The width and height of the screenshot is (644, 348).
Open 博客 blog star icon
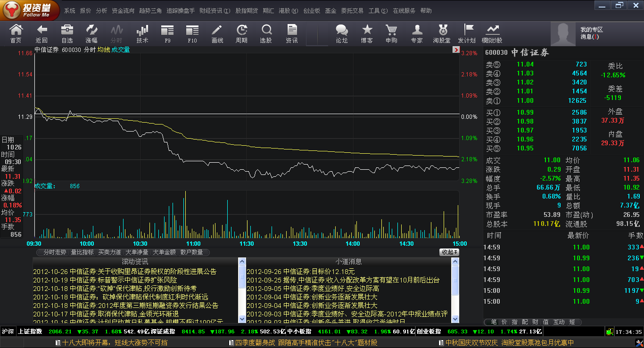click(x=367, y=33)
